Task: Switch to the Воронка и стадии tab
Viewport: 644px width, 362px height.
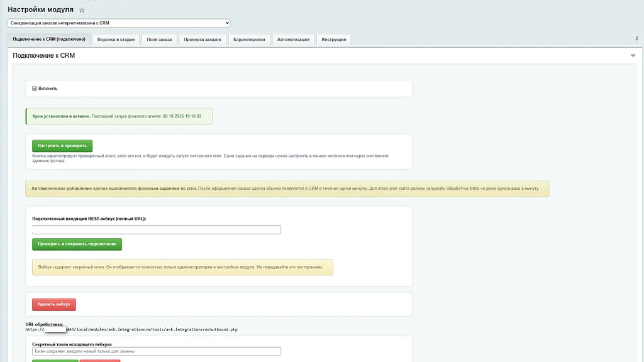Action: click(x=116, y=40)
